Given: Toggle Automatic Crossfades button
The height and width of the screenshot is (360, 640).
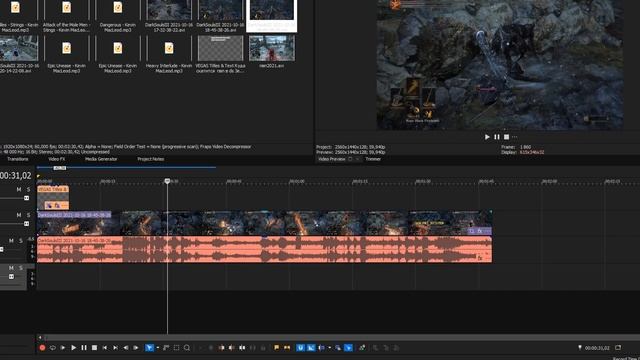Looking at the screenshot, I should pos(311,348).
